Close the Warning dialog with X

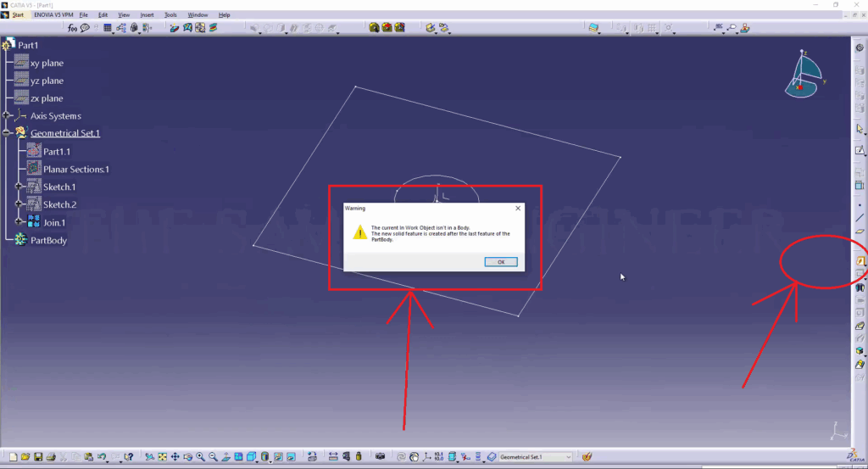point(518,208)
